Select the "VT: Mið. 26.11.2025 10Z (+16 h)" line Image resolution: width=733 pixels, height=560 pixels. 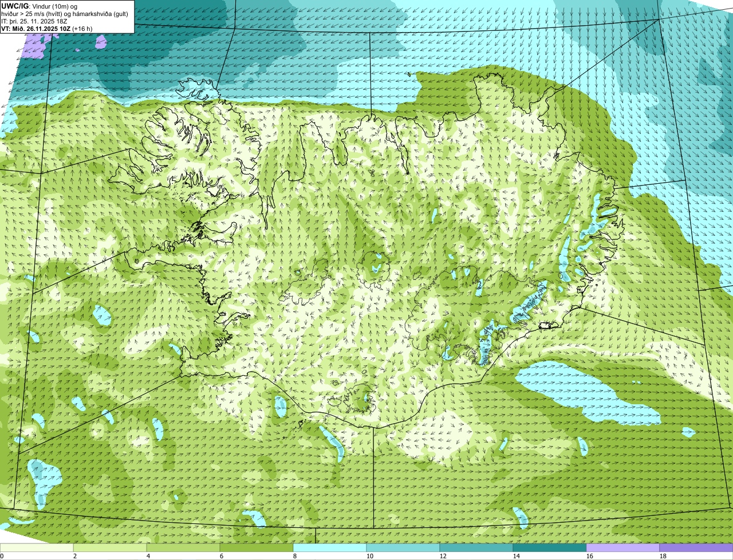click(x=47, y=28)
